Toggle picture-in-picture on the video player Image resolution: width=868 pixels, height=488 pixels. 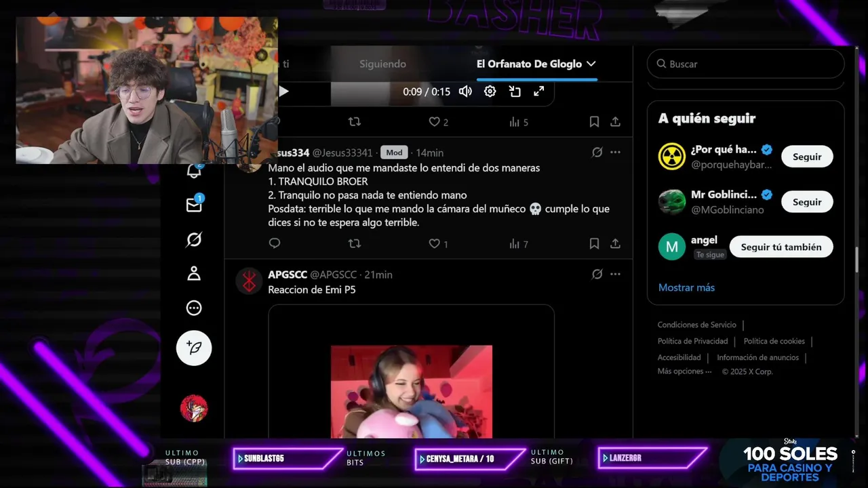pos(515,91)
